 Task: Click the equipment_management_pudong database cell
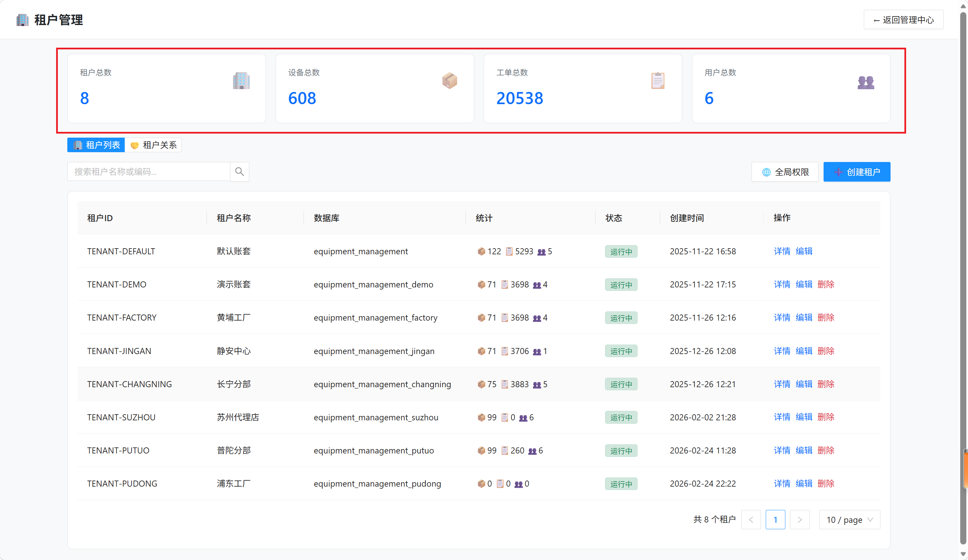point(377,484)
